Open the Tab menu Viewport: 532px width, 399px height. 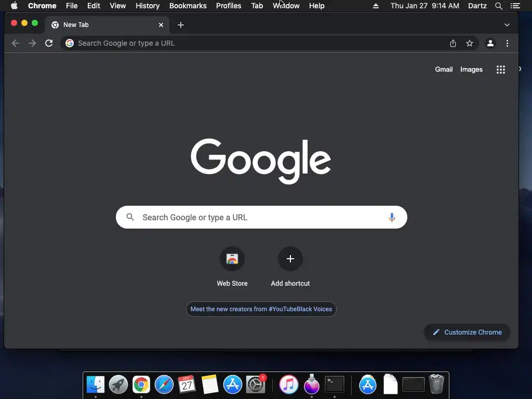coord(257,6)
